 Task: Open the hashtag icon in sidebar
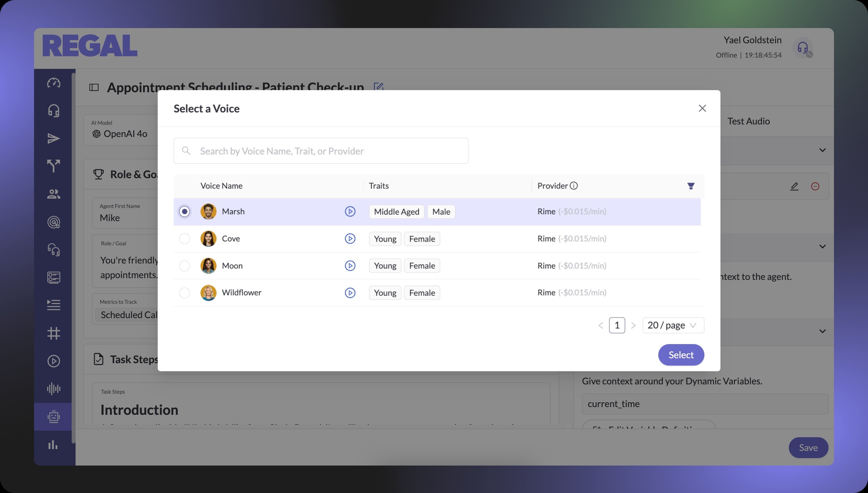tap(53, 333)
